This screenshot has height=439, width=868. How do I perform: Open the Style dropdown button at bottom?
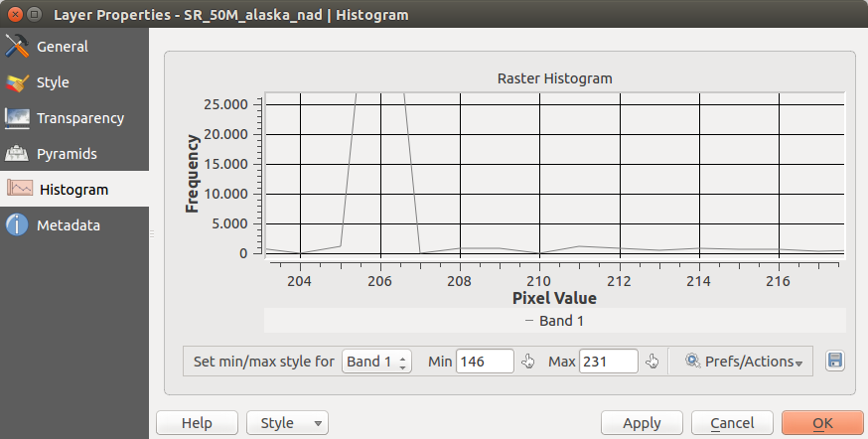click(287, 423)
